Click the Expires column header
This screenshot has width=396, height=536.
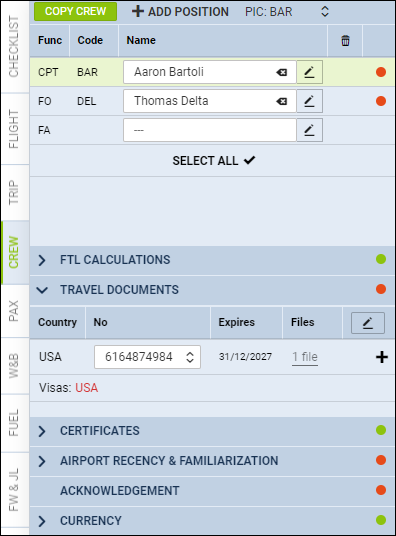tap(237, 322)
